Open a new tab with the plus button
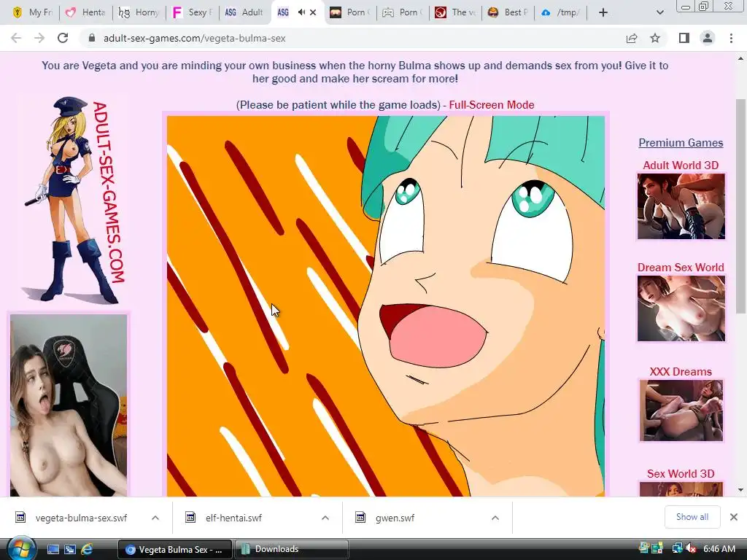Image resolution: width=747 pixels, height=560 pixels. tap(603, 12)
